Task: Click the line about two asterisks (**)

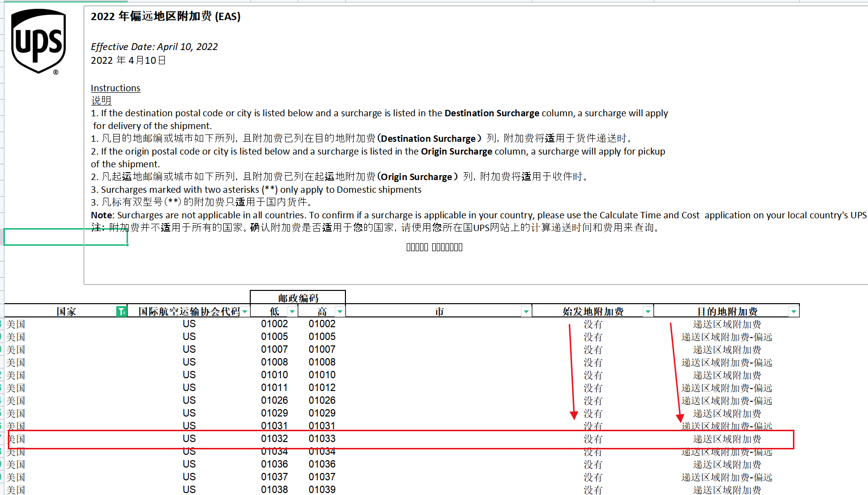Action: coord(256,189)
